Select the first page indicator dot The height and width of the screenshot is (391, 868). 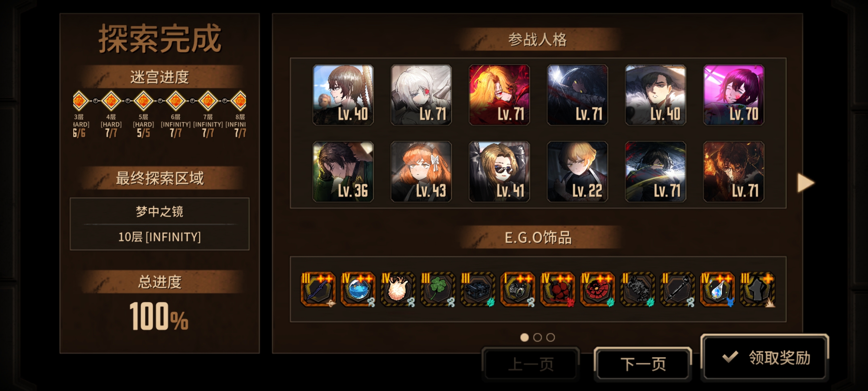524,337
